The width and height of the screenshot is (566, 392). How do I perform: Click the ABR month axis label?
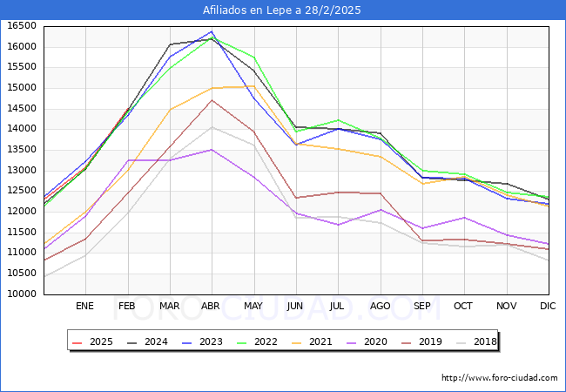211,306
